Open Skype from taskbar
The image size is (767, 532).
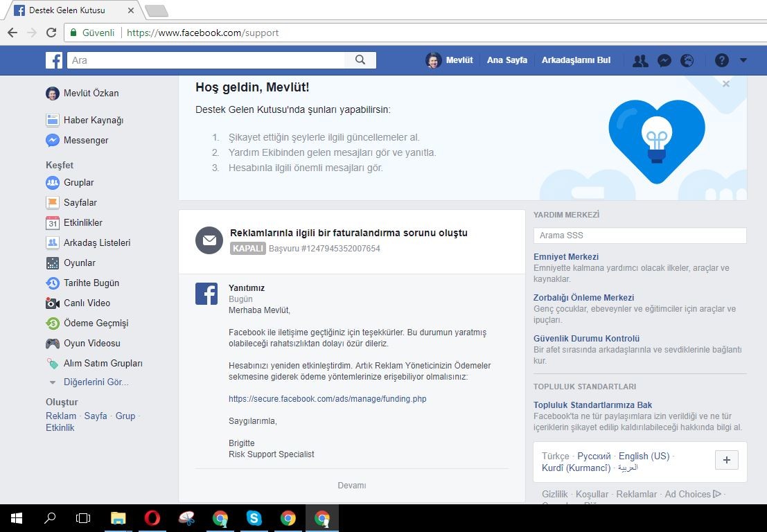pyautogui.click(x=254, y=518)
